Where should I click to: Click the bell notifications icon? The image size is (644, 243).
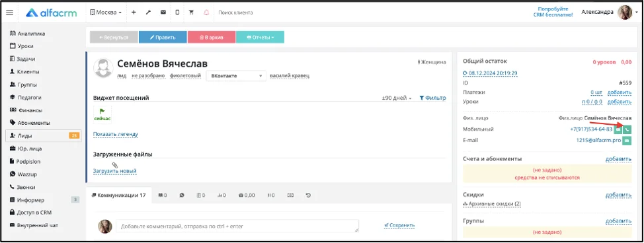pyautogui.click(x=206, y=13)
